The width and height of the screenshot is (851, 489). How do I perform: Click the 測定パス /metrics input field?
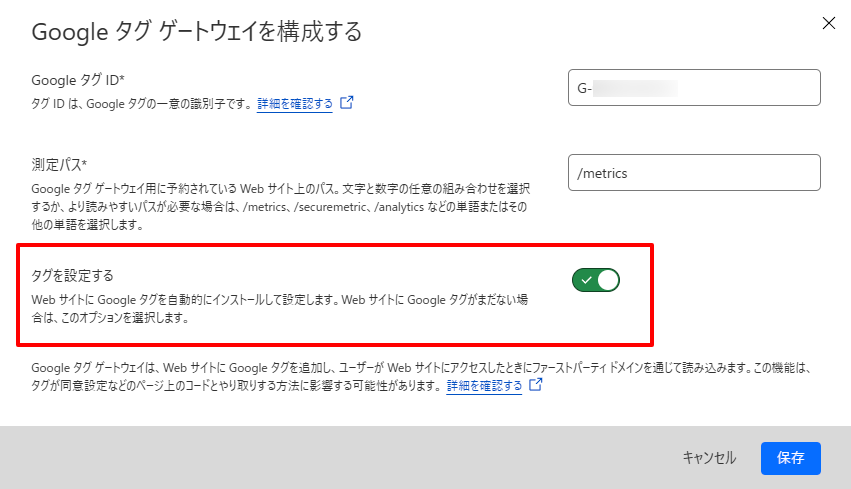(x=694, y=173)
